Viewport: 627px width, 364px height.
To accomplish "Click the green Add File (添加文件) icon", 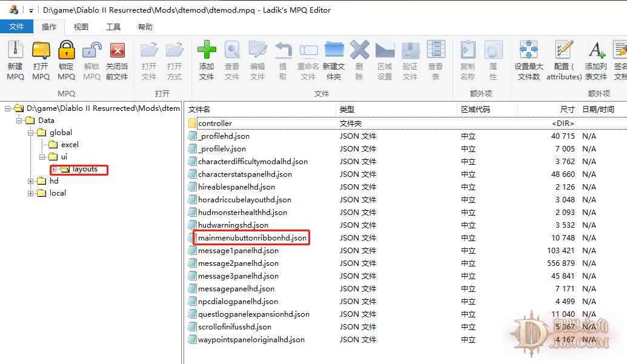I will 207,50.
